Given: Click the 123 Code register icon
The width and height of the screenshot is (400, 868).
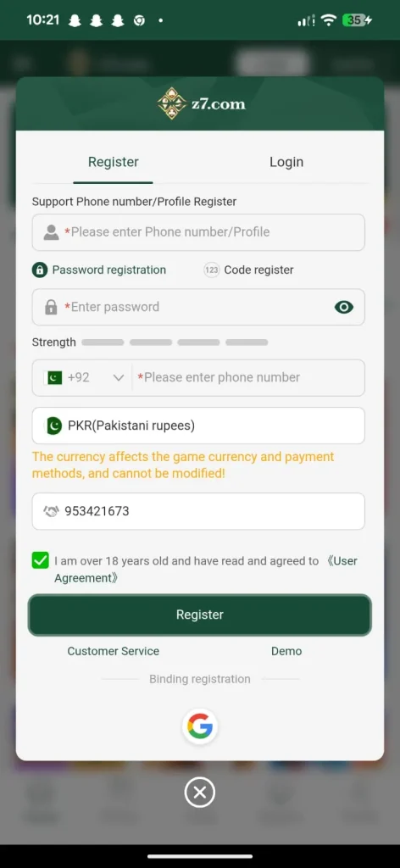Looking at the screenshot, I should (211, 270).
